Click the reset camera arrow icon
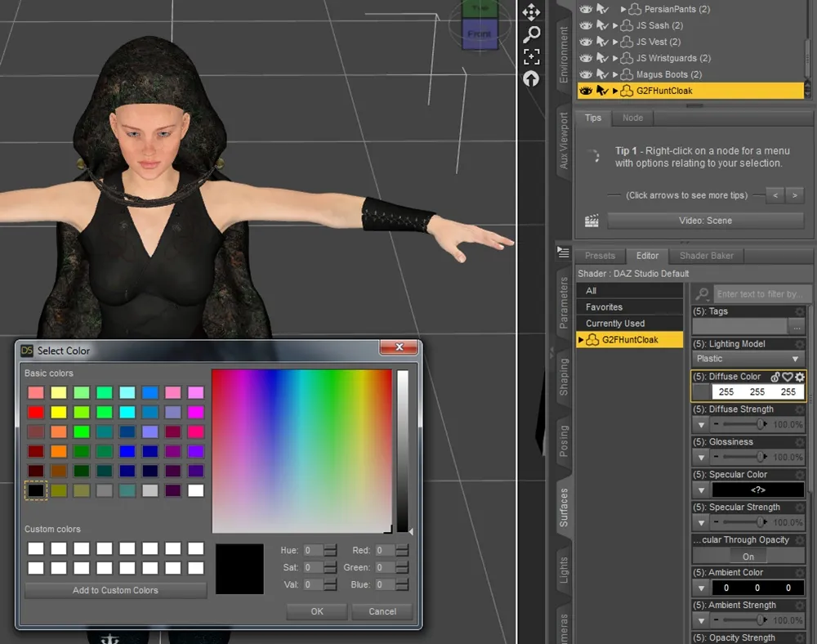 531,79
